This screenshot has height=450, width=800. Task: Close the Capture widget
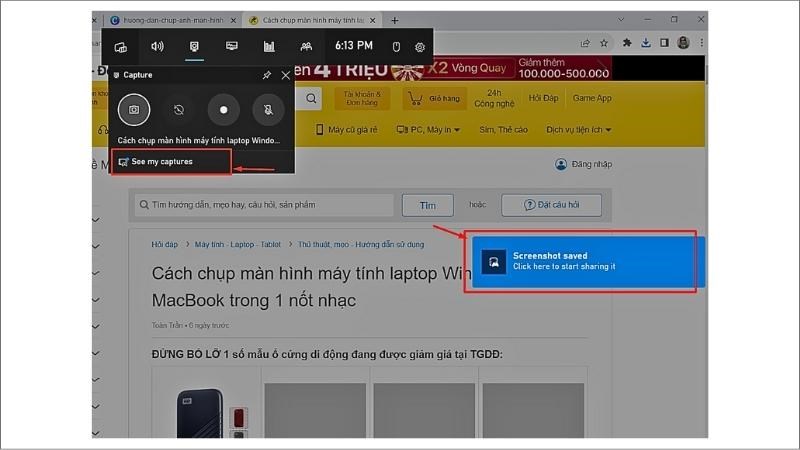(x=286, y=76)
